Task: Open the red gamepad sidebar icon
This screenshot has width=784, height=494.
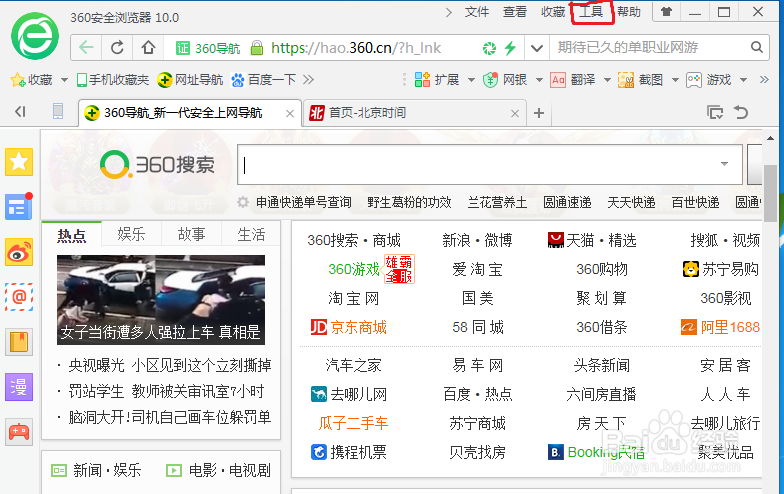Action: [x=19, y=432]
